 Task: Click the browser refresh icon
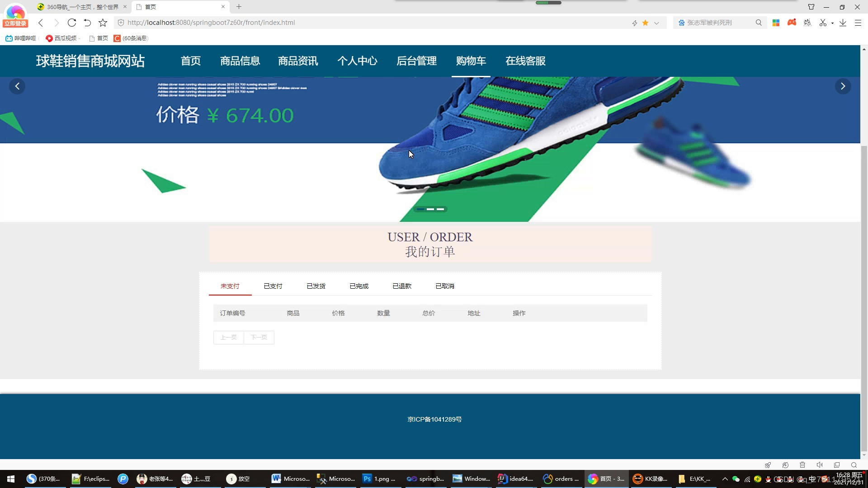click(x=71, y=23)
